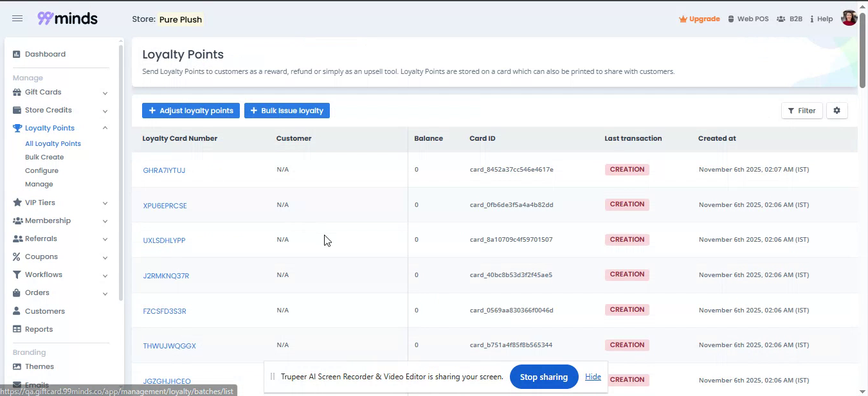Expand the Gift Cards chevron
This screenshot has width=868, height=396.
[105, 93]
